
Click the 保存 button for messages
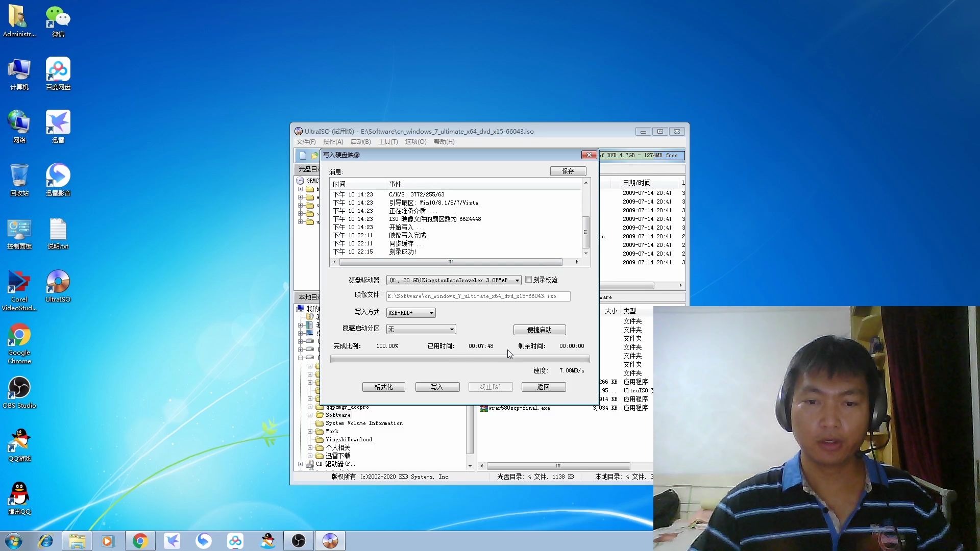click(568, 171)
